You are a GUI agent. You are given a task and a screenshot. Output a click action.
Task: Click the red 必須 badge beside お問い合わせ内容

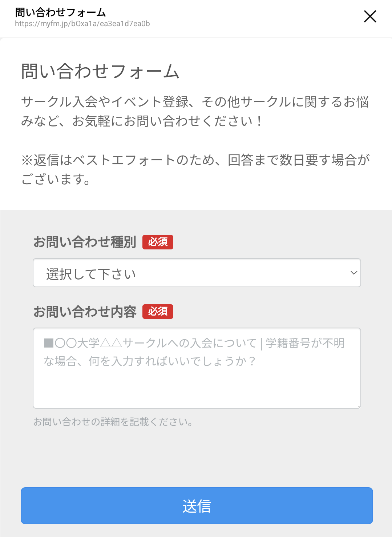pyautogui.click(x=158, y=312)
